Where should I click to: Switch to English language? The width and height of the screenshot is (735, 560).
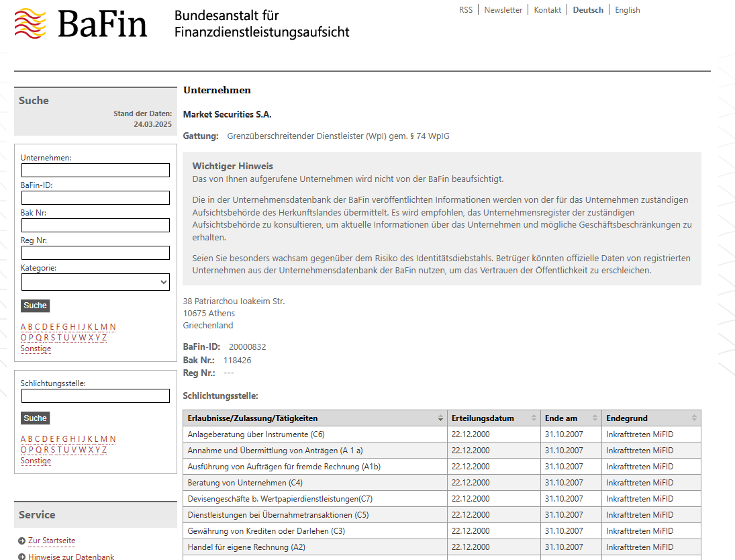[627, 10]
